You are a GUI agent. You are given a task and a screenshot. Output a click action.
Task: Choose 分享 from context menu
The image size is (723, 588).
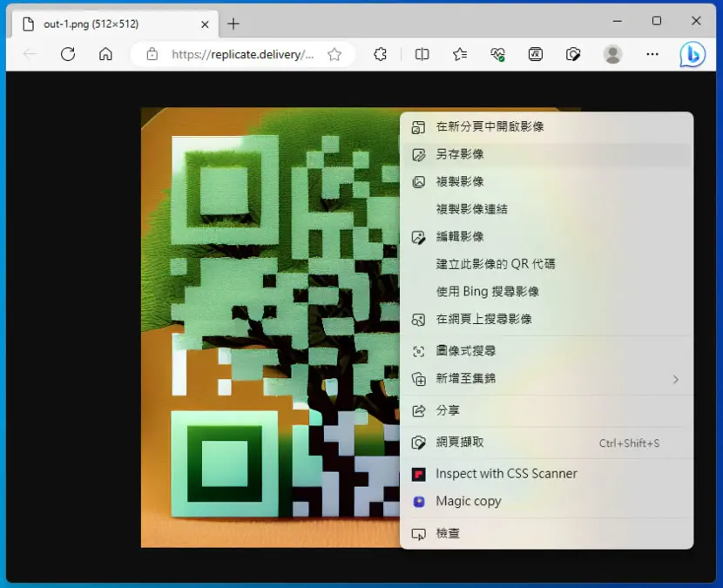click(546, 410)
